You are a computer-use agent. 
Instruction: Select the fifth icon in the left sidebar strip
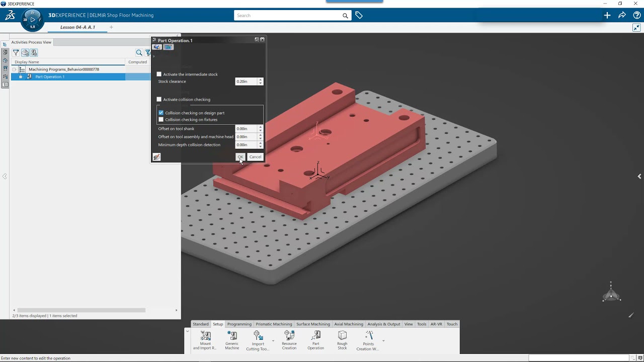pyautogui.click(x=5, y=76)
